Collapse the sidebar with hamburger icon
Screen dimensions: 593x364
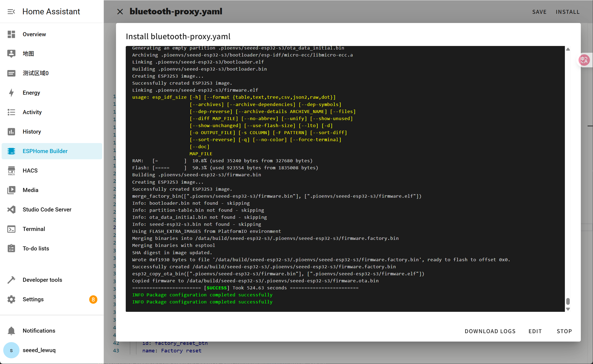tap(11, 12)
